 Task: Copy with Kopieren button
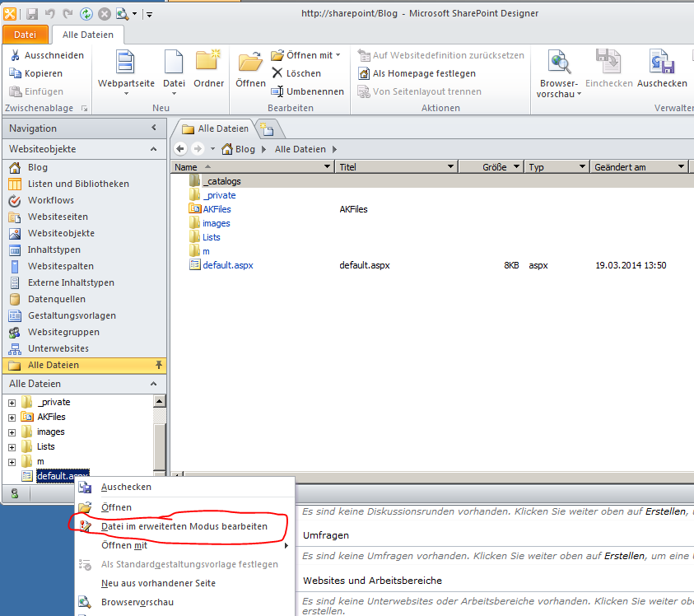point(36,73)
